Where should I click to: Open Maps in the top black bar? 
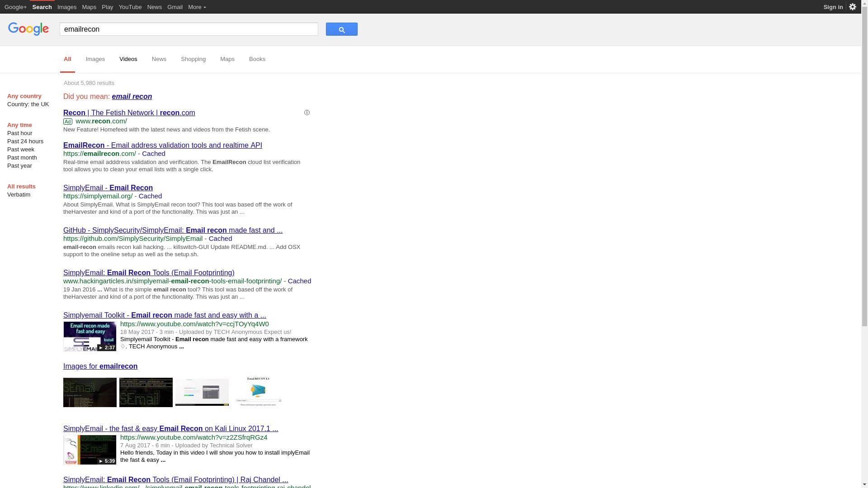89,7
